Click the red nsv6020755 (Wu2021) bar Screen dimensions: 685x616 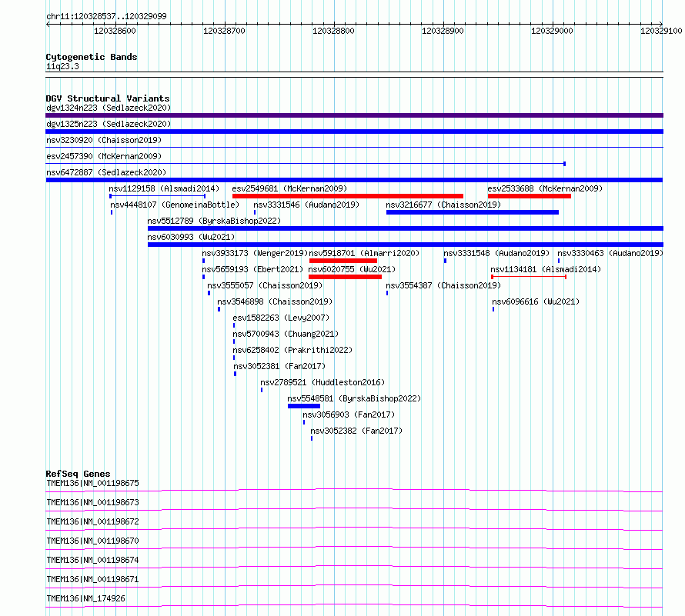(x=345, y=277)
